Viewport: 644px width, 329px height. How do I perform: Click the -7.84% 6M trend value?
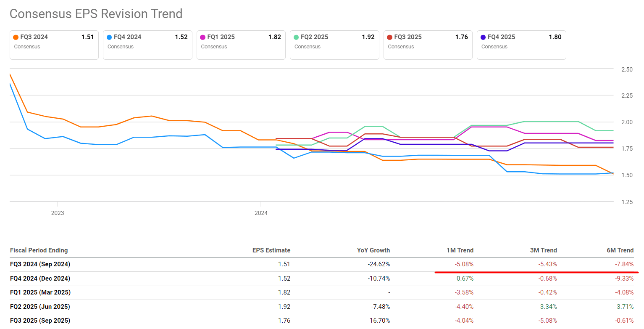[x=624, y=264]
